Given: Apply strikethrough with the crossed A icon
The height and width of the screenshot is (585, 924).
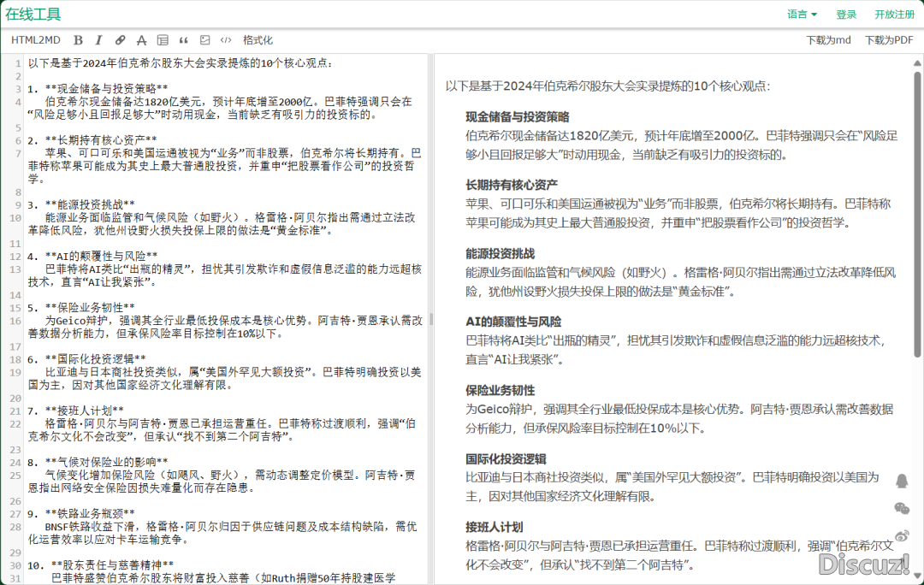Looking at the screenshot, I should (x=141, y=40).
